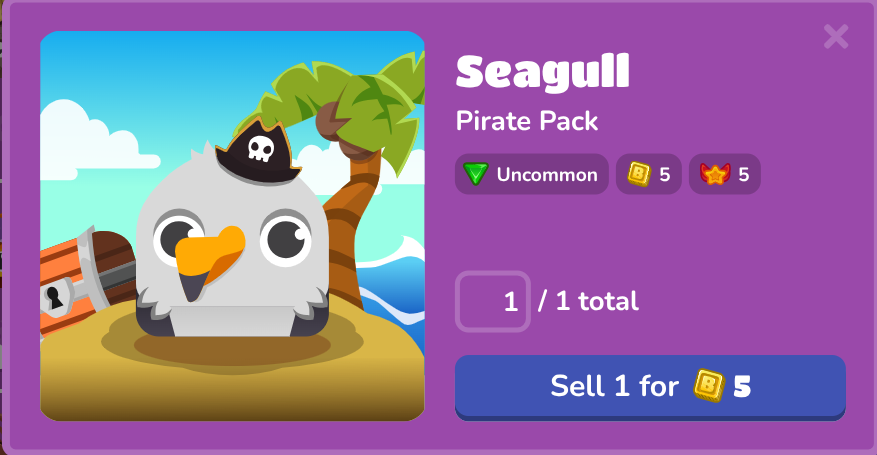Click the experience badge showing 5

pyautogui.click(x=724, y=174)
